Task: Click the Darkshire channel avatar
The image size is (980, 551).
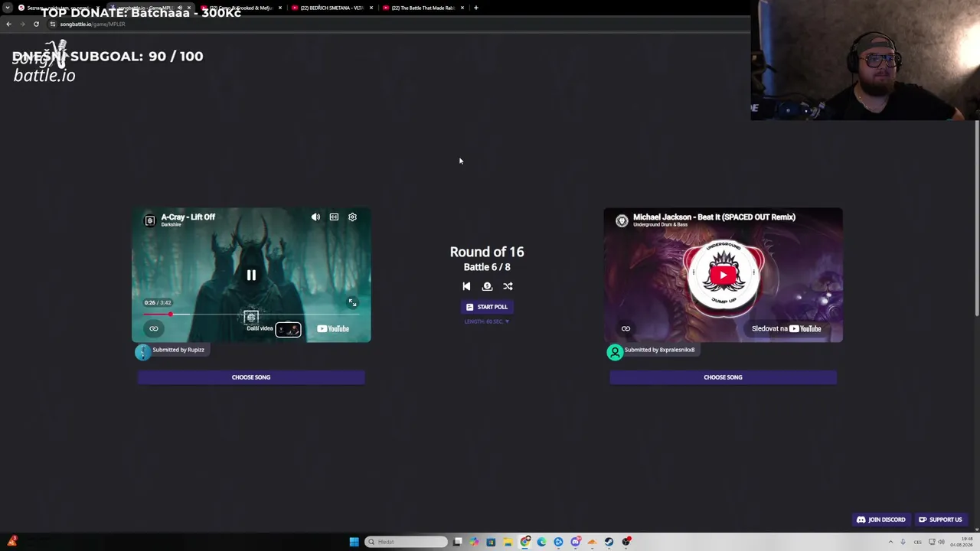Action: [150, 220]
